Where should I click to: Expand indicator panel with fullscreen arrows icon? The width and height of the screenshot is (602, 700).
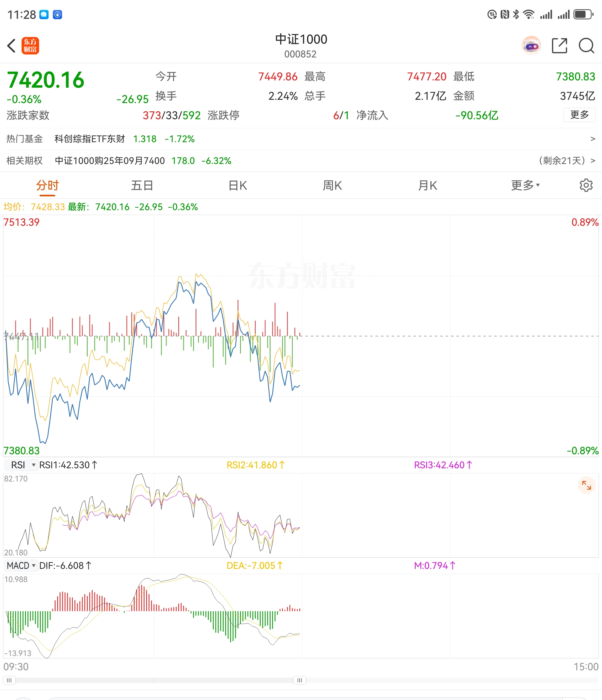(x=586, y=486)
